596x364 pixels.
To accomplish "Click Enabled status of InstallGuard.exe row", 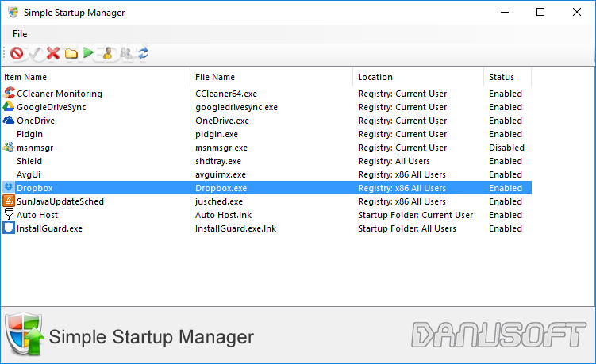I will click(x=506, y=228).
